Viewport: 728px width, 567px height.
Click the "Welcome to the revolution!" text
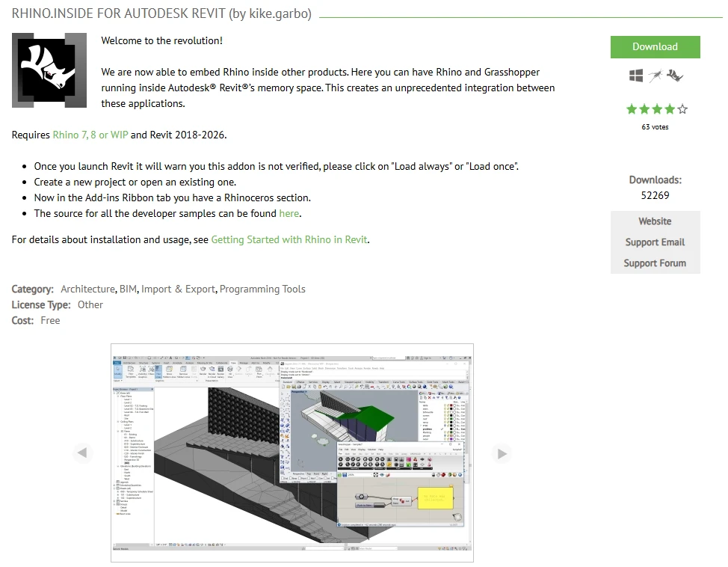click(x=161, y=41)
